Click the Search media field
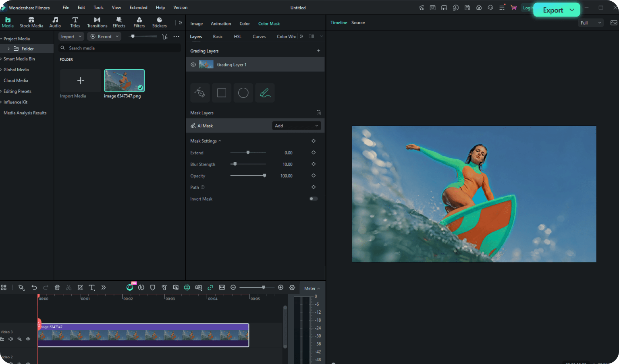The image size is (619, 364). coord(120,48)
